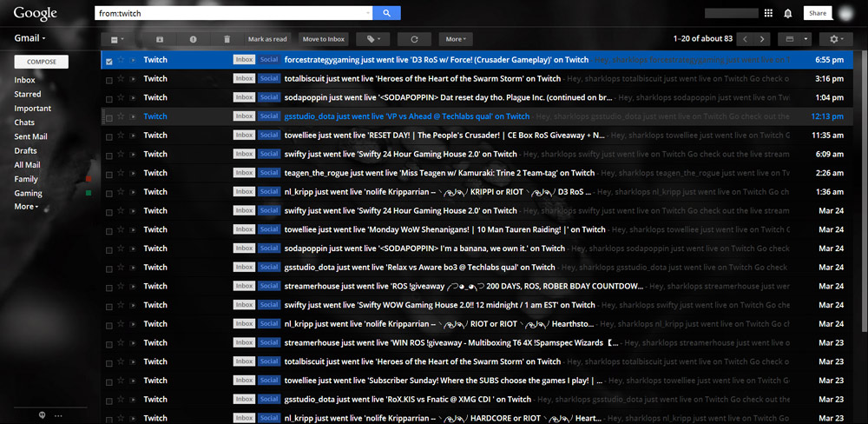Star the forcestrategygaming email
The width and height of the screenshot is (868, 424).
tap(121, 60)
